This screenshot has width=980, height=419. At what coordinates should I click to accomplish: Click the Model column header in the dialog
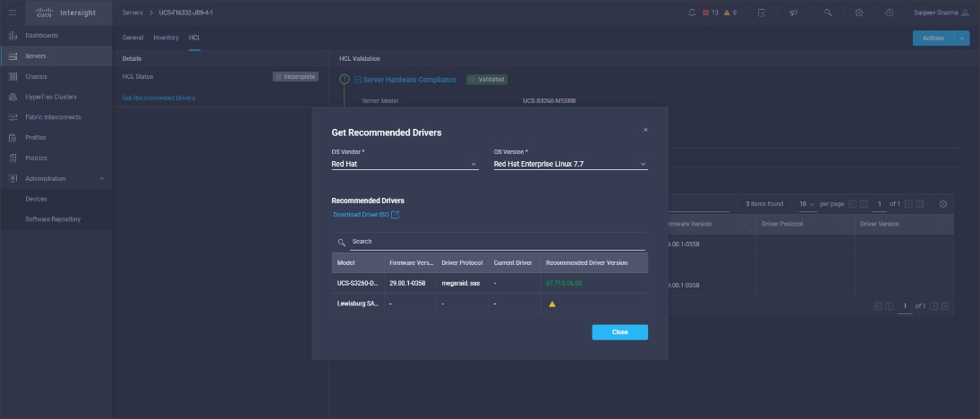(357, 262)
